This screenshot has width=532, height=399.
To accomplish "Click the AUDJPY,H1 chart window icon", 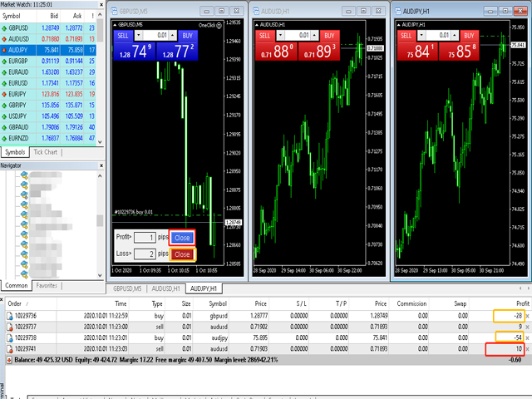I will click(397, 11).
